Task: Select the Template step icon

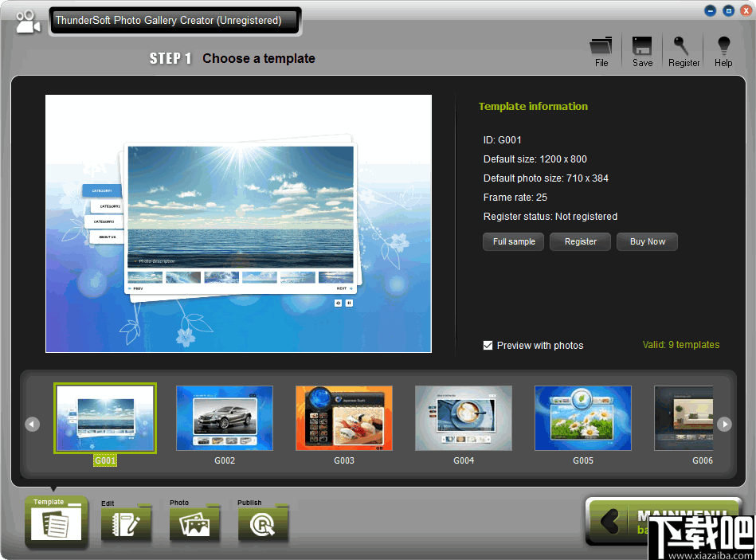Action: point(56,522)
